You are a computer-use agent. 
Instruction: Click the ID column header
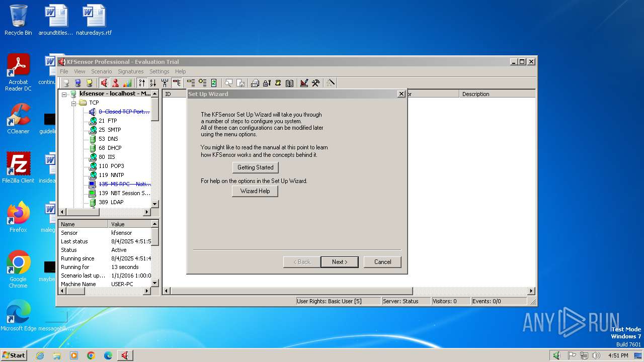[x=175, y=94]
